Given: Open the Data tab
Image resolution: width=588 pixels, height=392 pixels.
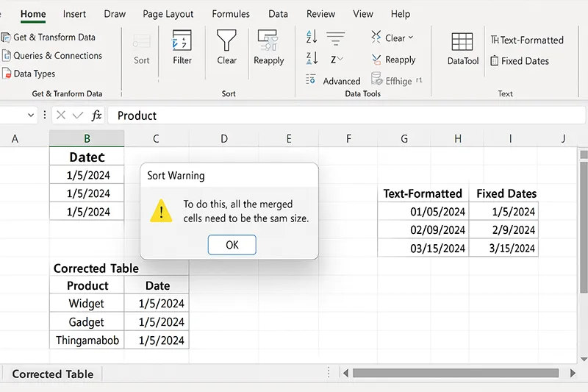Looking at the screenshot, I should click(278, 14).
